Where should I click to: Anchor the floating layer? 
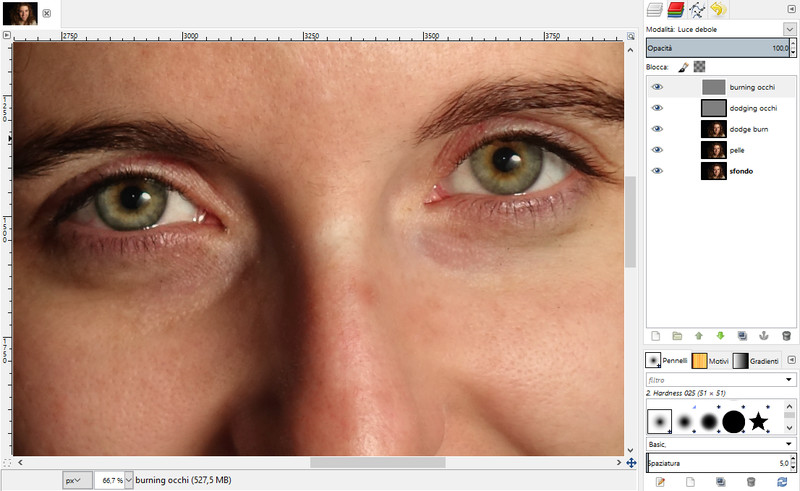764,336
